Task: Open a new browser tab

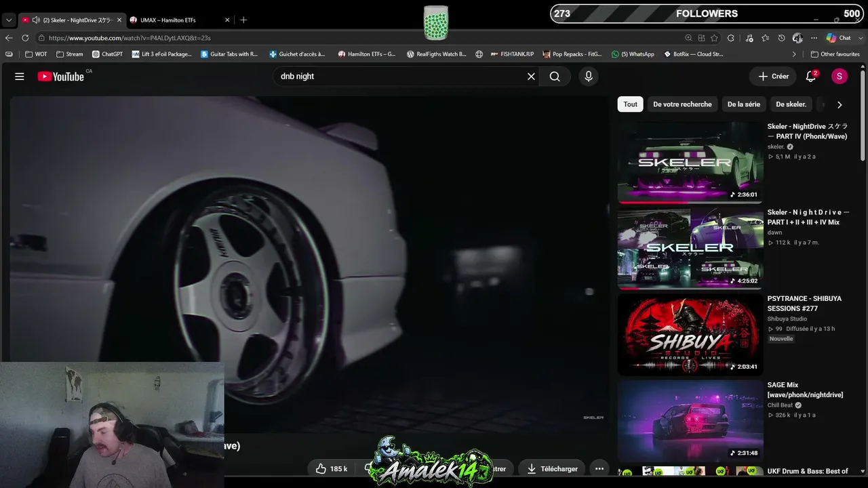Action: coord(243,20)
